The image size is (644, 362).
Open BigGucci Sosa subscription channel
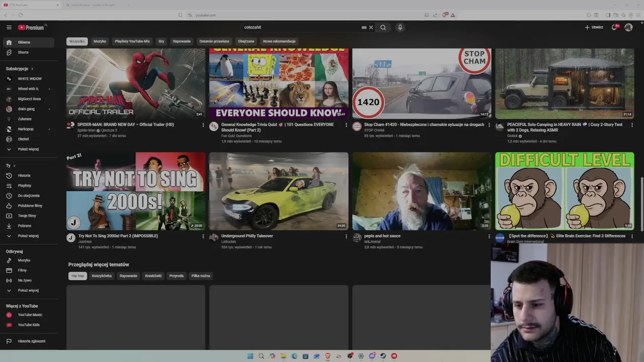click(x=28, y=99)
